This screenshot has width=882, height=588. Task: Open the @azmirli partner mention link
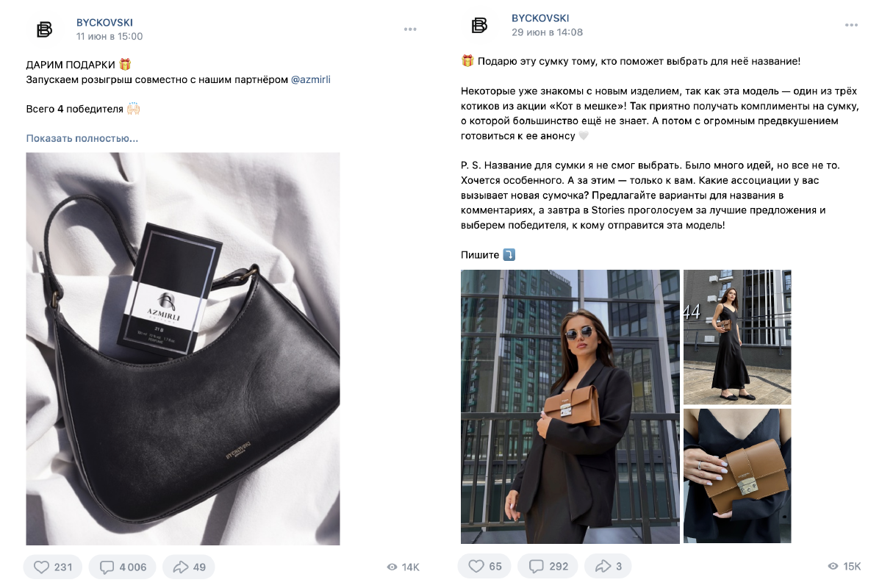[x=311, y=79]
